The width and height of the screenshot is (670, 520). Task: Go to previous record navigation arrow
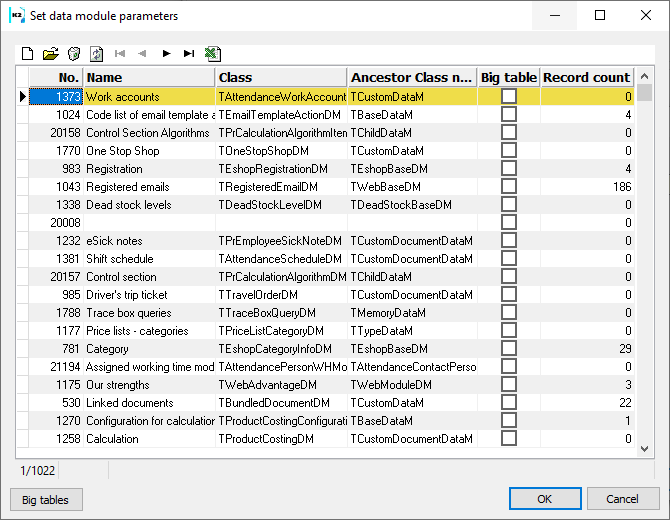[142, 53]
